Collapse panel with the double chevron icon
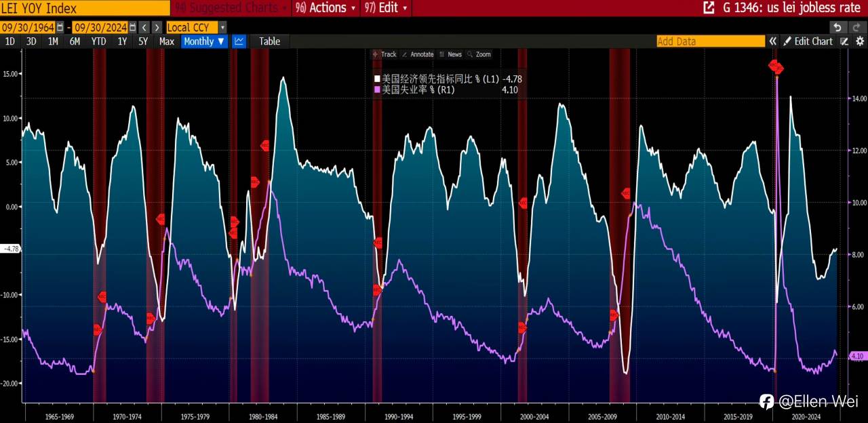The image size is (868, 423). [x=772, y=41]
